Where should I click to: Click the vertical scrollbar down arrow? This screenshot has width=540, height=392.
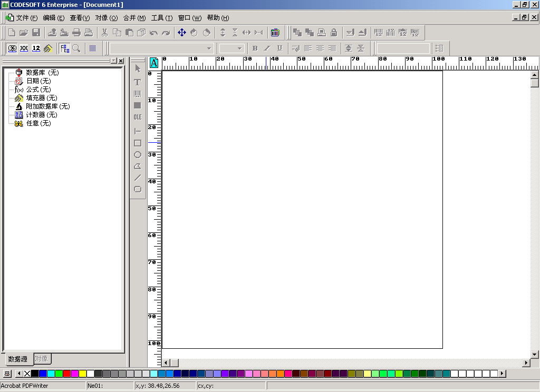[535, 354]
